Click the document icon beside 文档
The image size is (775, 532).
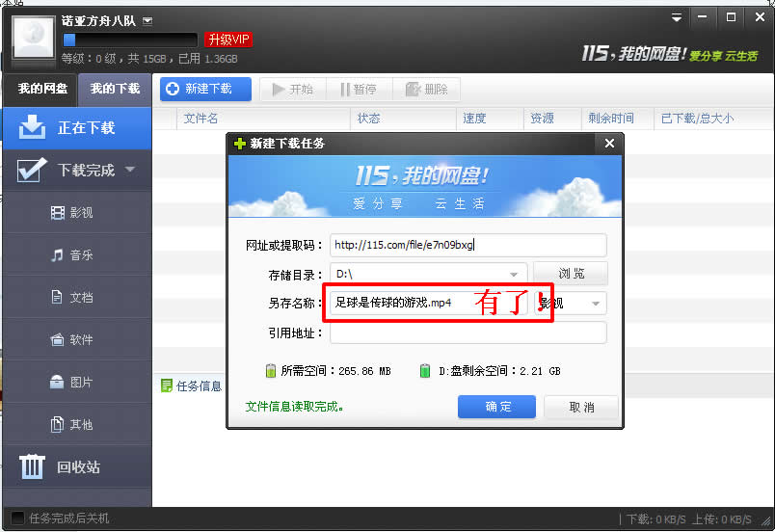57,297
